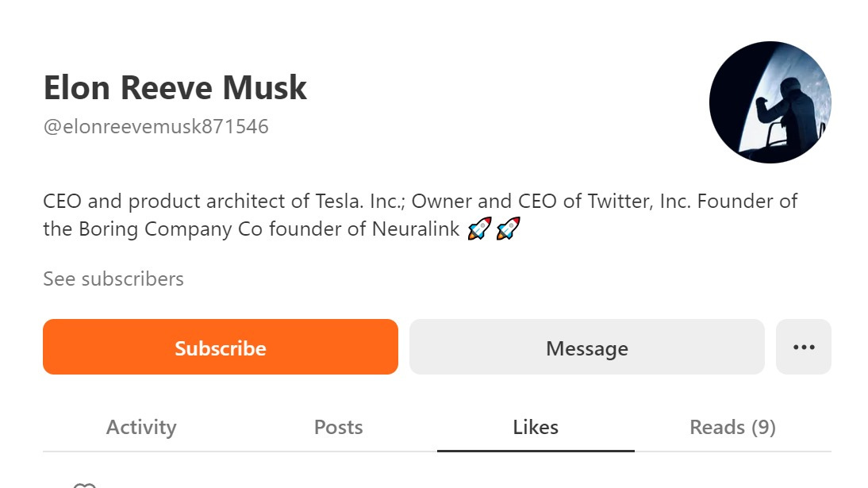Image resolution: width=868 pixels, height=488 pixels.
Task: Click the Twitter, Inc. text in bio
Action: (x=639, y=201)
